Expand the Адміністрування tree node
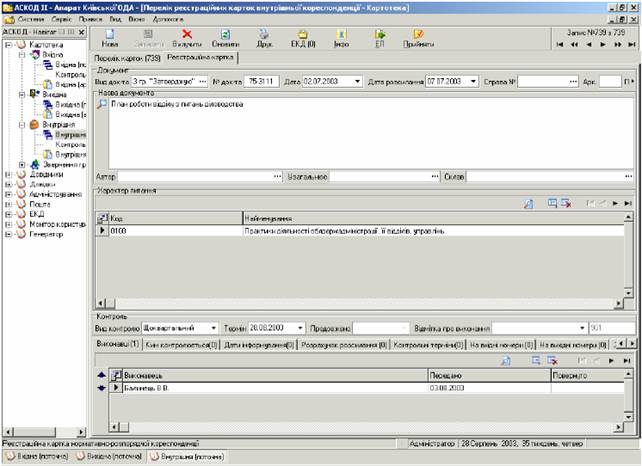Viewport: 642px width, 466px height. pyautogui.click(x=8, y=194)
